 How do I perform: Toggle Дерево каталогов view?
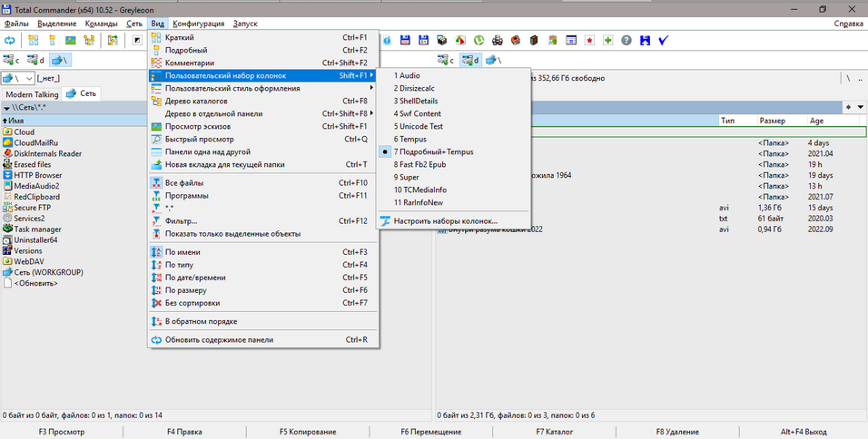coord(263,101)
